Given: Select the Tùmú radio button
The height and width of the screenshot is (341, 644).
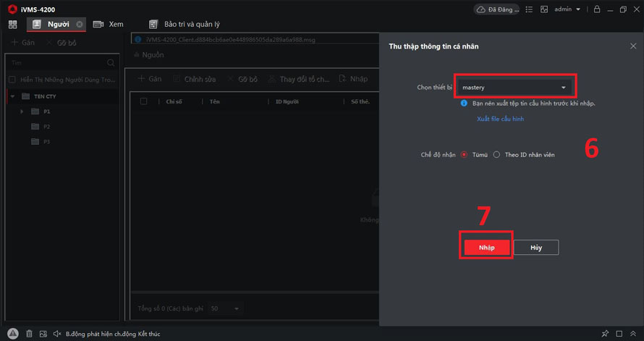Looking at the screenshot, I should click(x=465, y=155).
